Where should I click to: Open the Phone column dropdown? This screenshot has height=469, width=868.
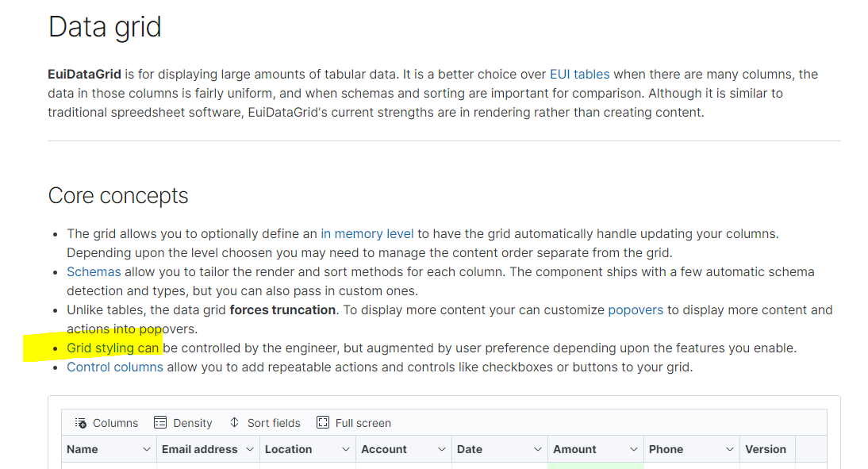[732, 448]
